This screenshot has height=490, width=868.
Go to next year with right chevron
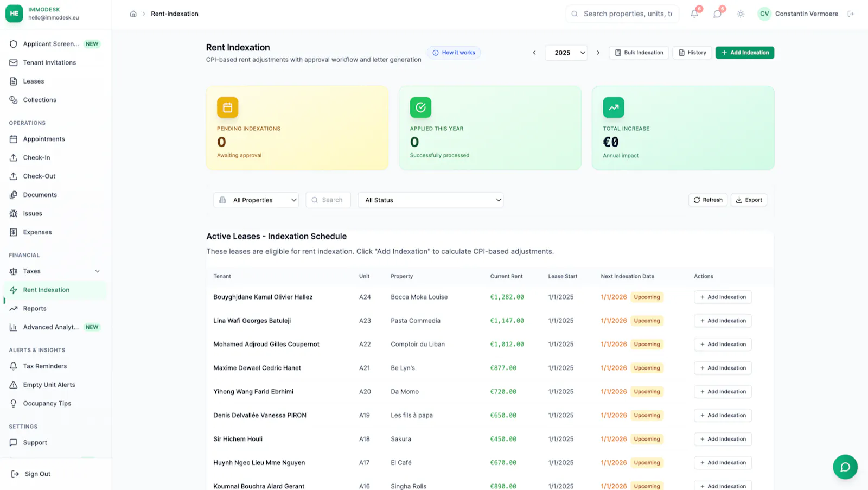pos(598,53)
